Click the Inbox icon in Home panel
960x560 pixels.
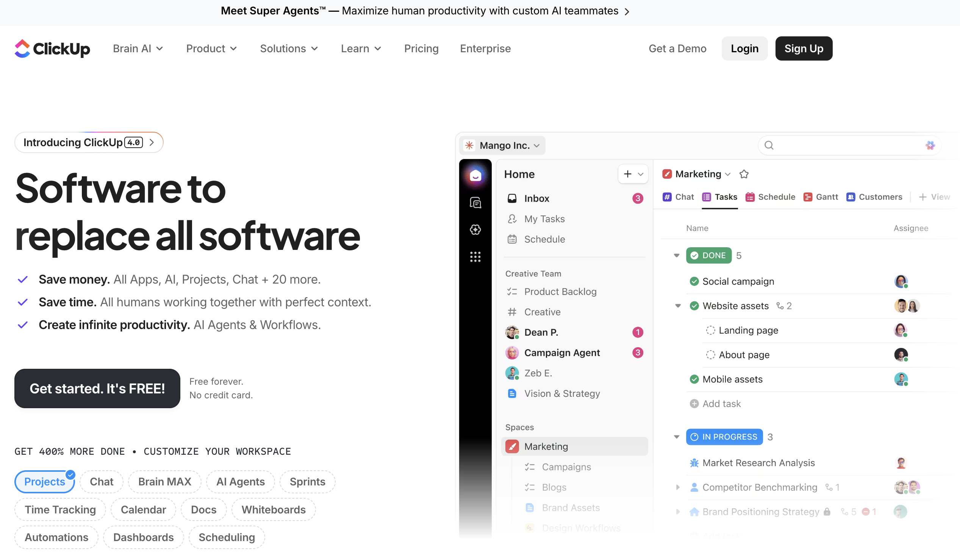click(512, 198)
